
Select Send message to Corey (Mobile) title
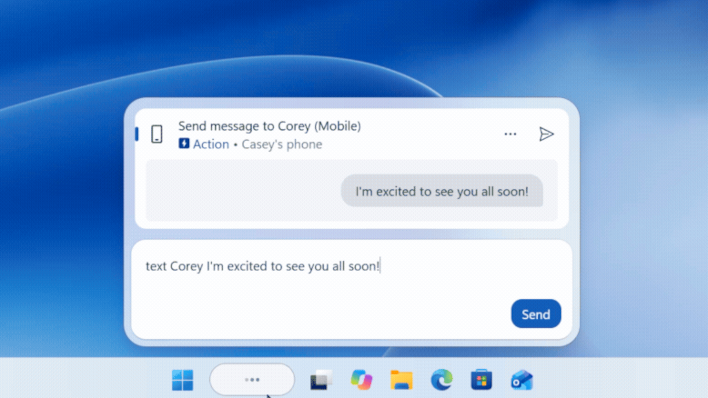tap(270, 126)
